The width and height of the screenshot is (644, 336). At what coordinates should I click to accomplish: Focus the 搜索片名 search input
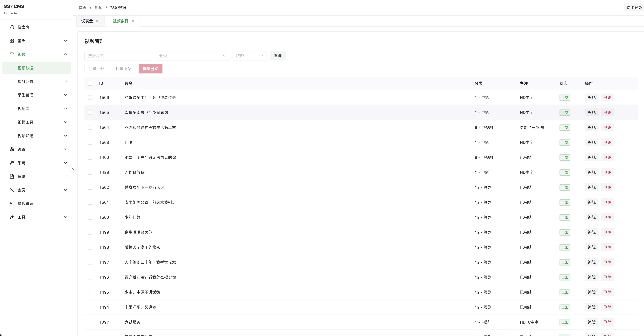tap(118, 56)
